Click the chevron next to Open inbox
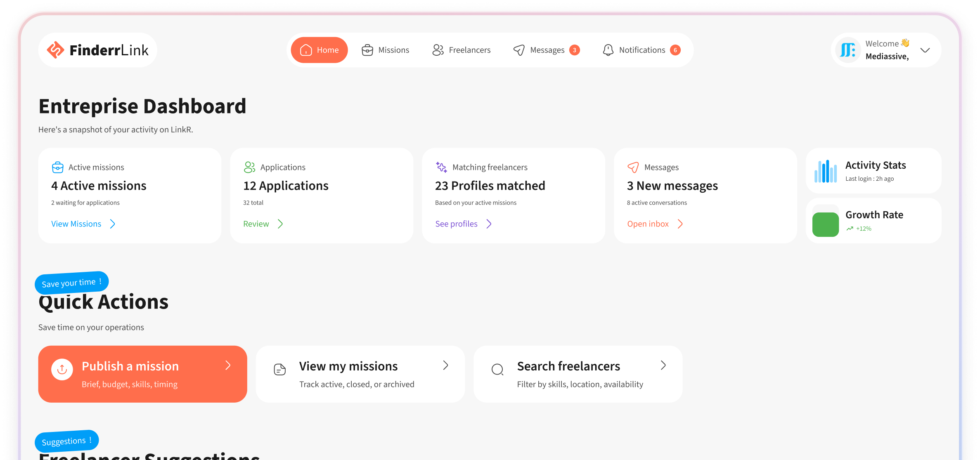 click(680, 224)
